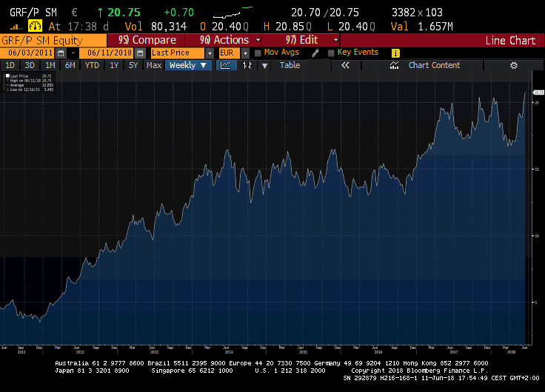Toggle the Last Price legend checkbox
The image size is (545, 392).
(7, 75)
